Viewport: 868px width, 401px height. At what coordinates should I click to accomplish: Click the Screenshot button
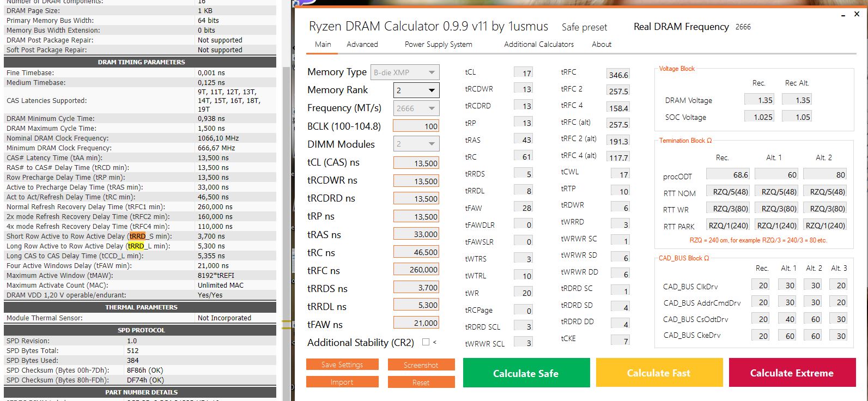[421, 364]
